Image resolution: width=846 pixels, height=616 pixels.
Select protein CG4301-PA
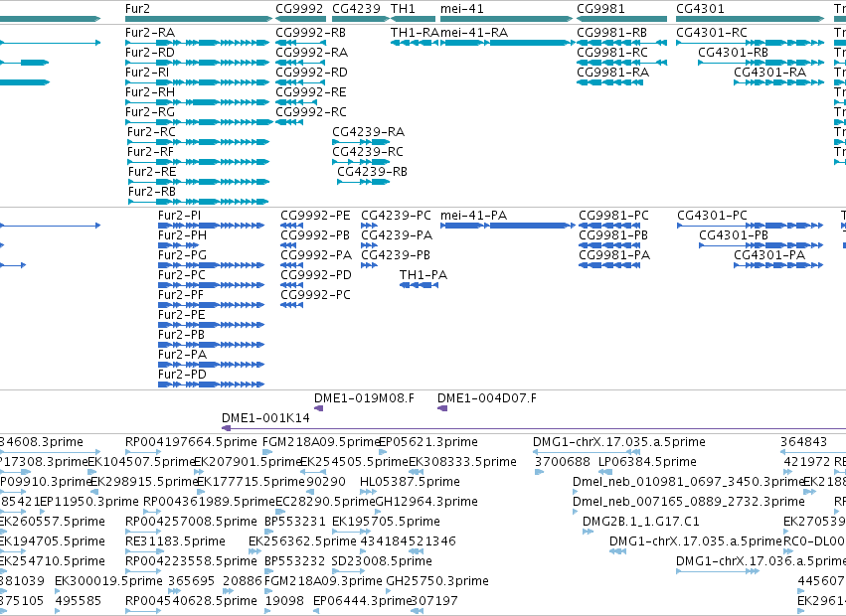coord(778,265)
